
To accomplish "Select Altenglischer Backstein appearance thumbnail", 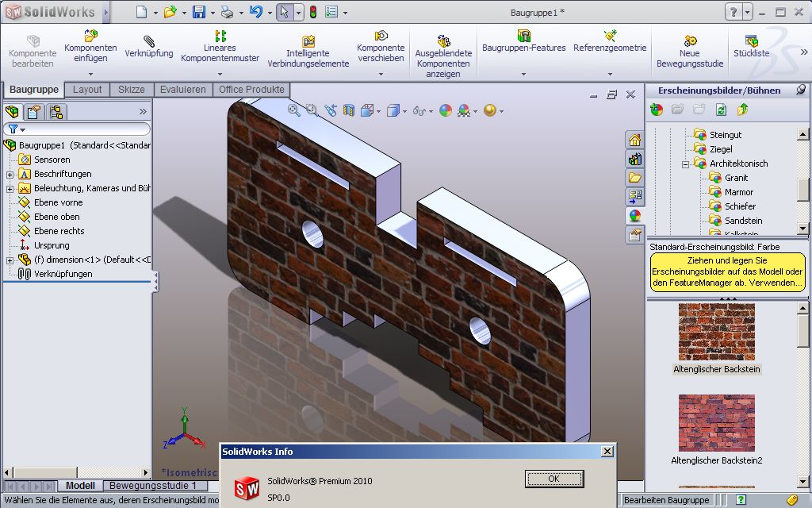I will click(717, 332).
